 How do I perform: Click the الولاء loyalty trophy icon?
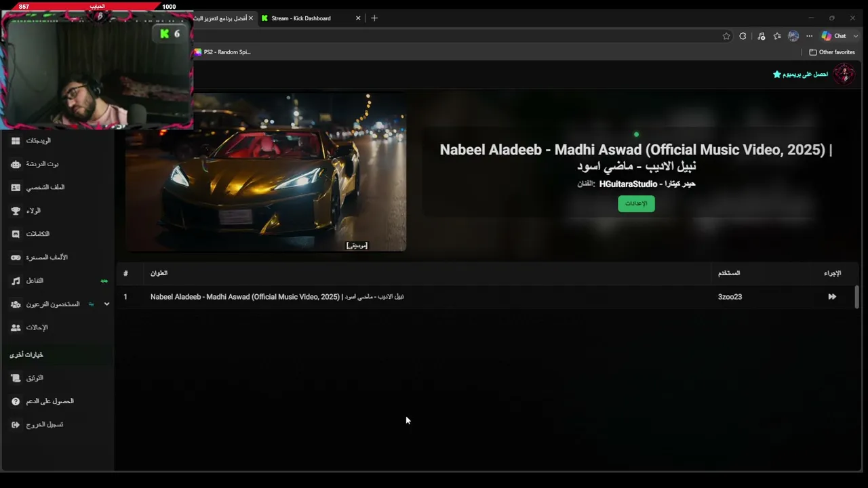(x=16, y=211)
